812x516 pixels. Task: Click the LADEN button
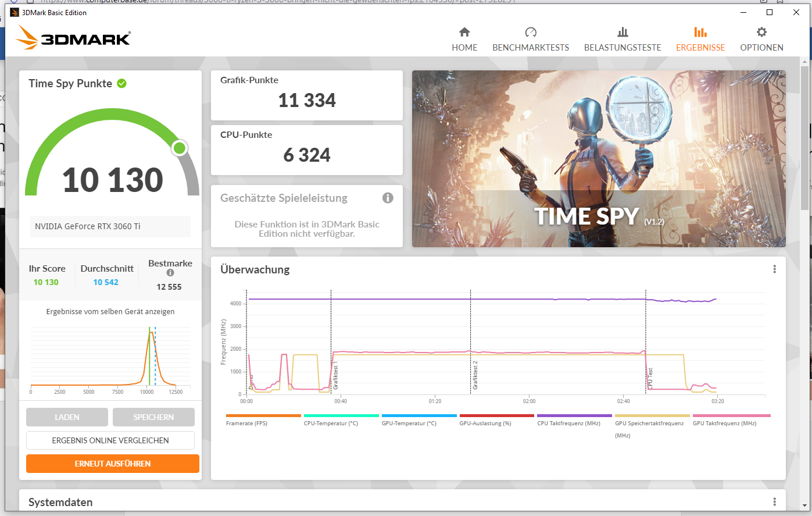67,417
